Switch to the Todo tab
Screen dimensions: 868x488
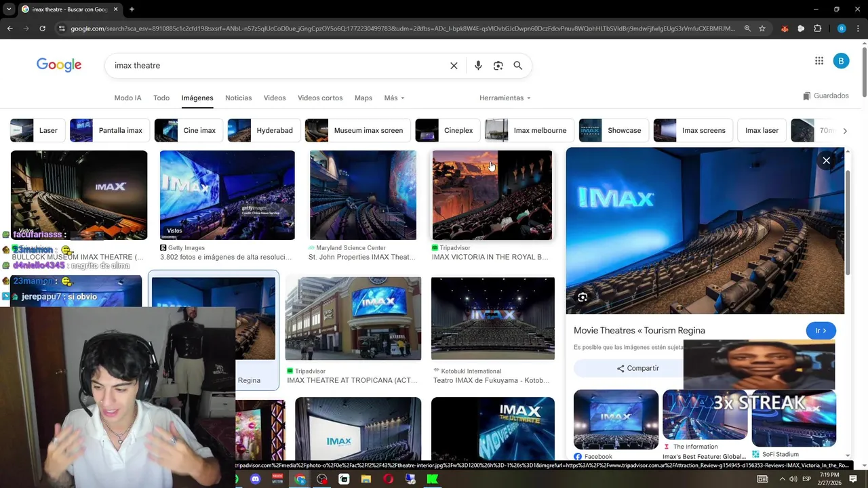(x=161, y=98)
